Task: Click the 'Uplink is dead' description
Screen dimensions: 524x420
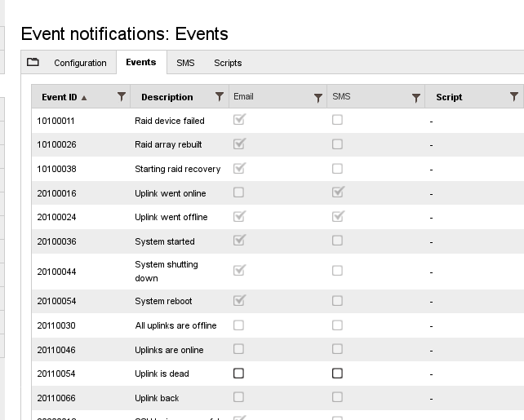Action: [162, 374]
